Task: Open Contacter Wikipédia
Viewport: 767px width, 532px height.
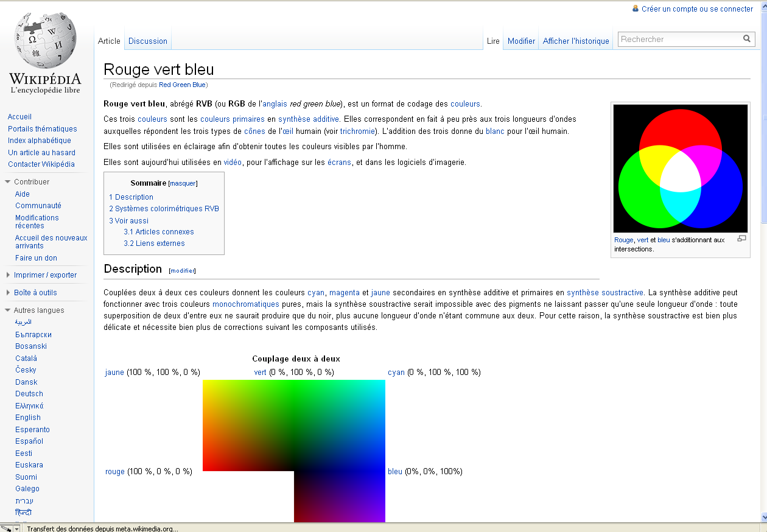Action: coord(41,164)
